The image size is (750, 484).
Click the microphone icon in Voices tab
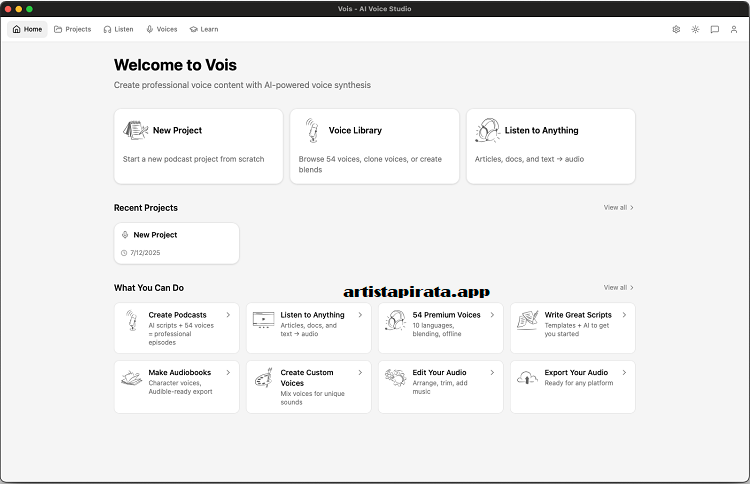(x=150, y=29)
